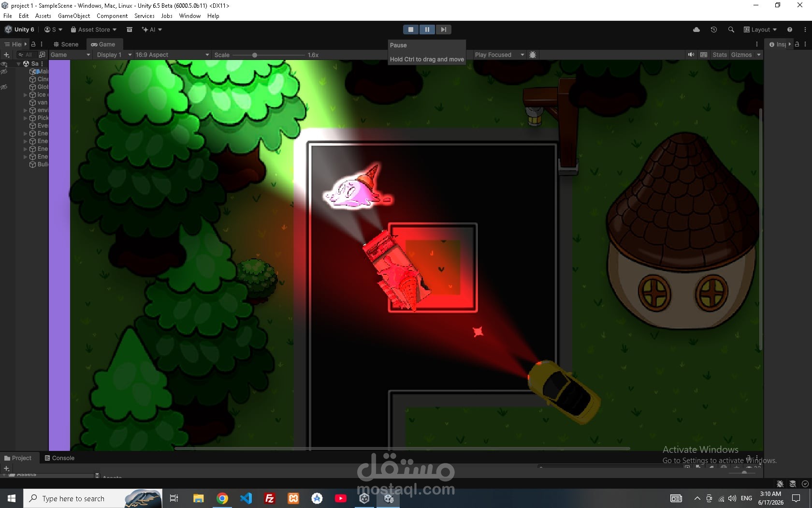Viewport: 812px width, 508px height.
Task: Open Unity global search magnifier
Action: pyautogui.click(x=731, y=30)
